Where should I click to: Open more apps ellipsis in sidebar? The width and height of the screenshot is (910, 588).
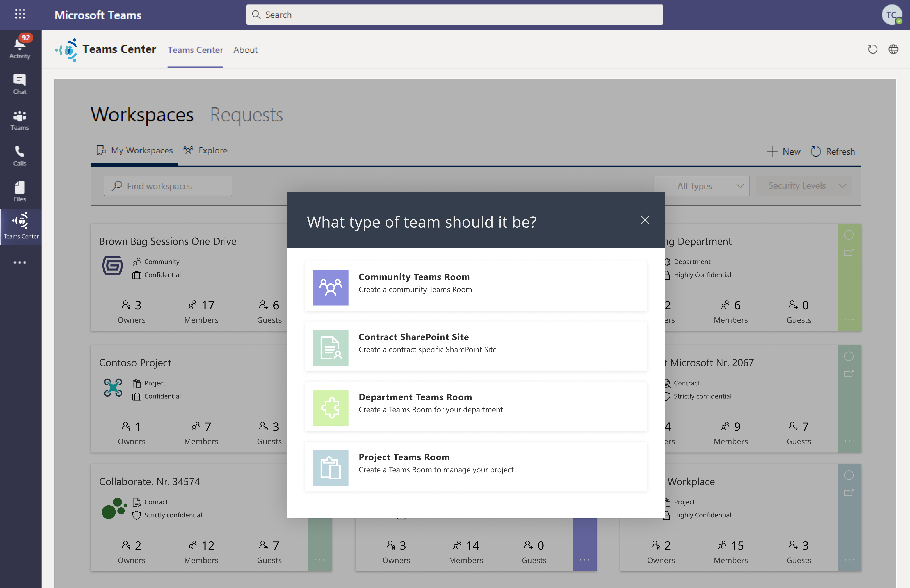[x=20, y=263]
